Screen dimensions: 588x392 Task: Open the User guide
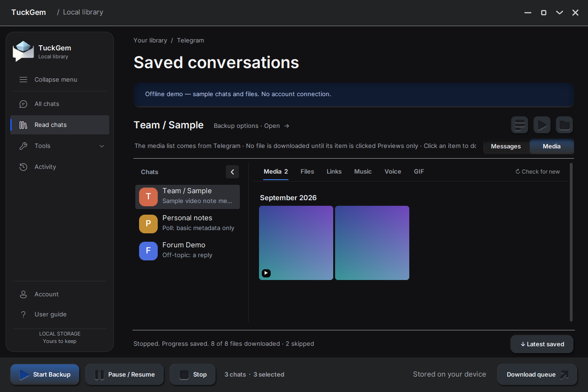(60, 315)
